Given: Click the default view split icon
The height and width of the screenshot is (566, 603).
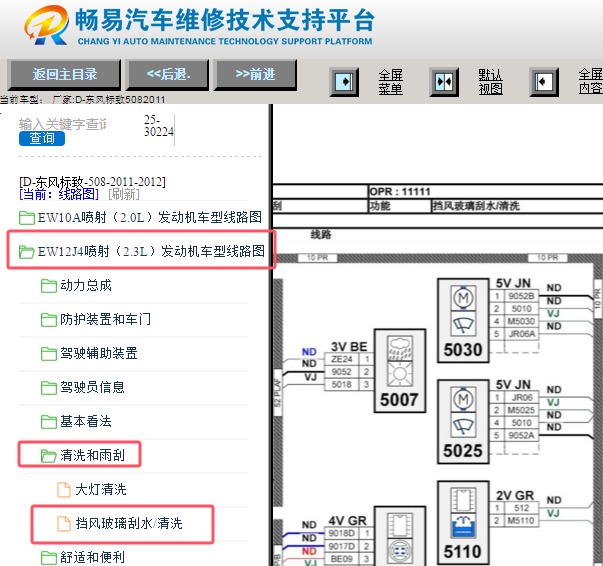Looking at the screenshot, I should click(444, 82).
